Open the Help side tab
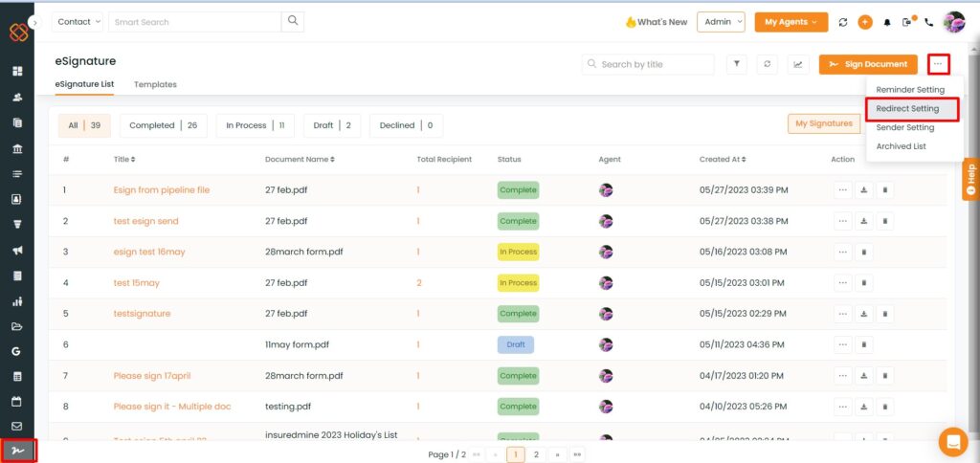Screen dimensions: 980x463 pyautogui.click(x=970, y=179)
